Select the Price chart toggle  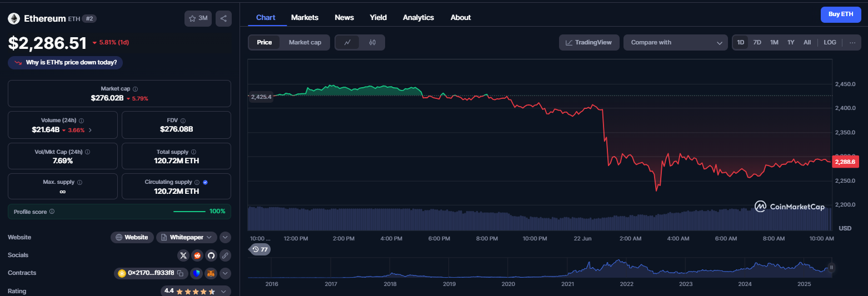[x=265, y=42]
